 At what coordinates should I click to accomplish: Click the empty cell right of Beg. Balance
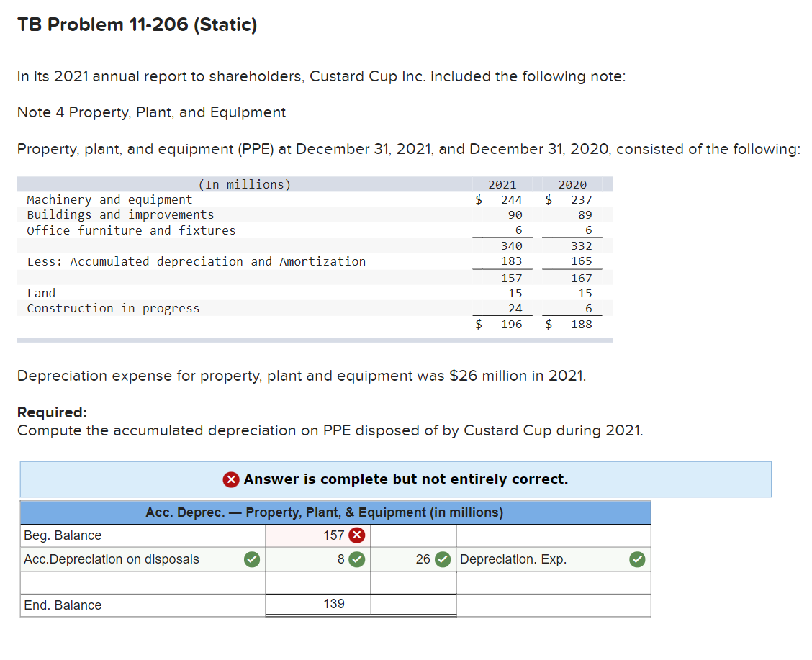[x=413, y=535]
